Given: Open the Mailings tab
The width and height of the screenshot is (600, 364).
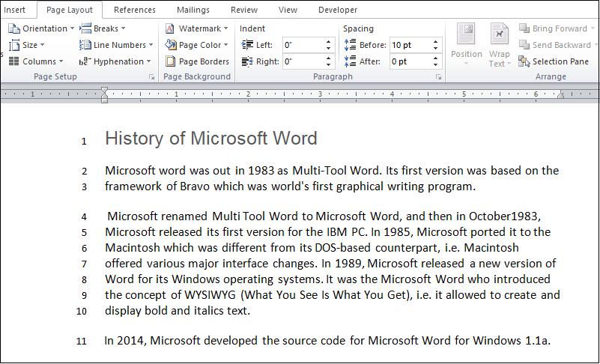Looking at the screenshot, I should coord(193,10).
